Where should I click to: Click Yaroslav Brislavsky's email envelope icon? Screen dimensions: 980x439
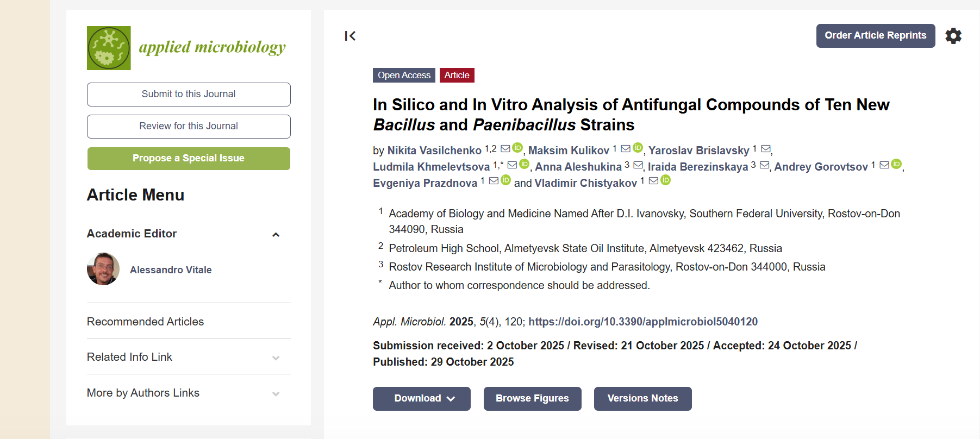(x=766, y=149)
